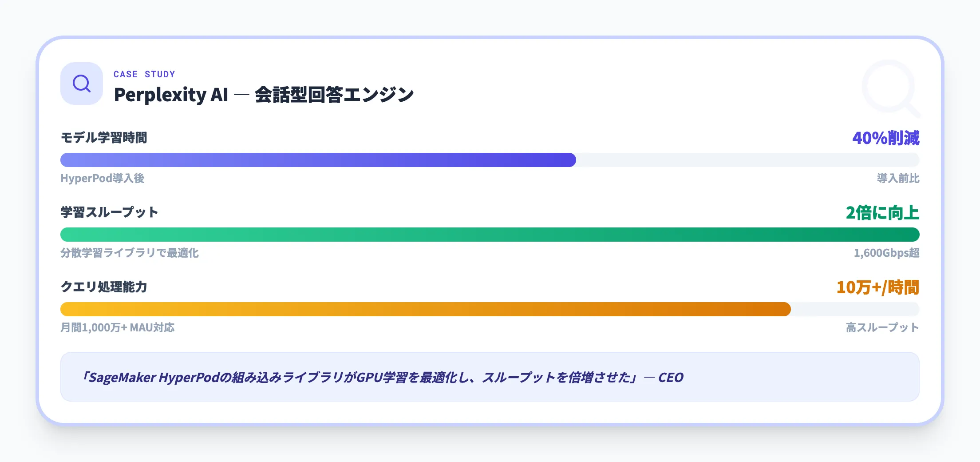Click the 高スループット caption
Viewport: 980px width, 462px height.
[882, 327]
